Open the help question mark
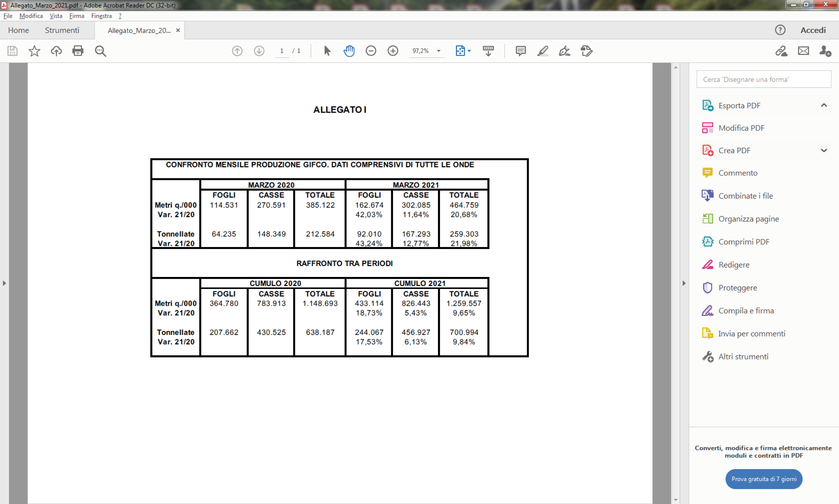Viewport: 839px width, 504px height. (780, 30)
